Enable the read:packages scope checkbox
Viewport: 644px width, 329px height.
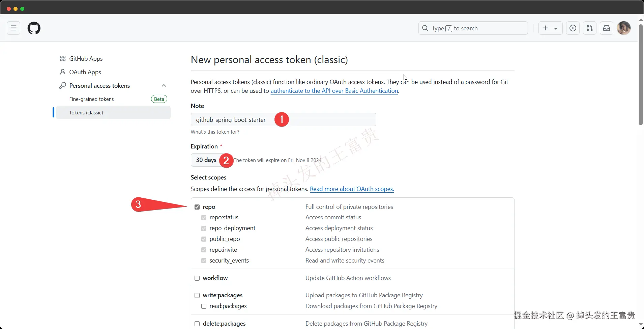click(204, 306)
